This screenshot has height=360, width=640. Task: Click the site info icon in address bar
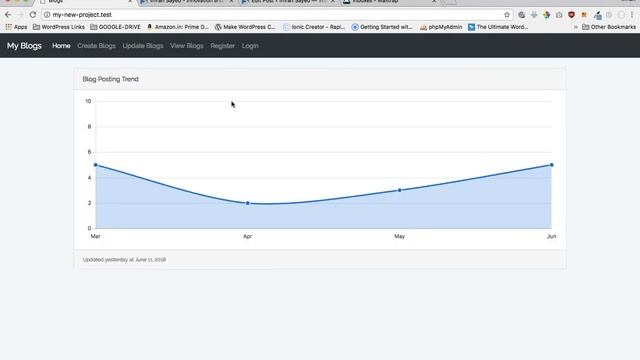pyautogui.click(x=47, y=15)
